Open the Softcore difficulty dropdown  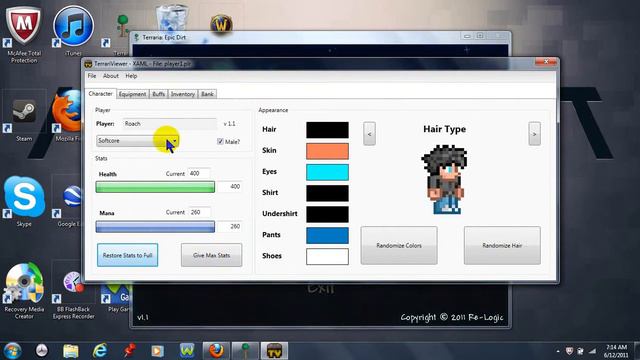(138, 141)
